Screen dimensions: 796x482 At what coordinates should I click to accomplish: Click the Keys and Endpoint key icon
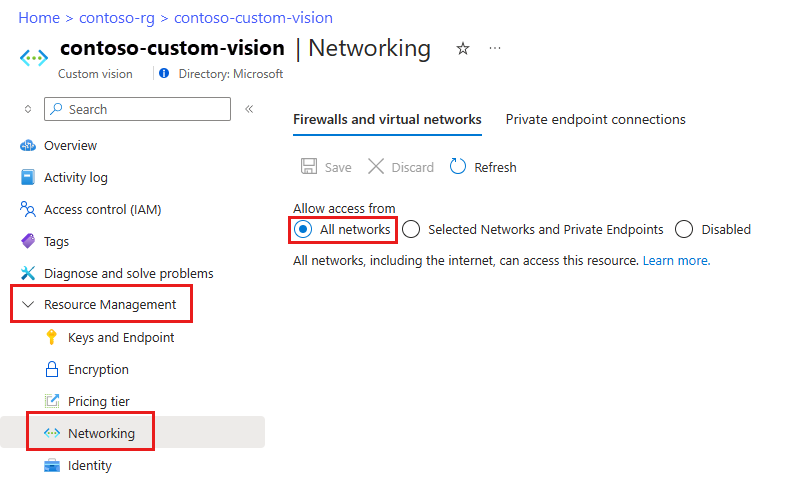pyautogui.click(x=52, y=338)
